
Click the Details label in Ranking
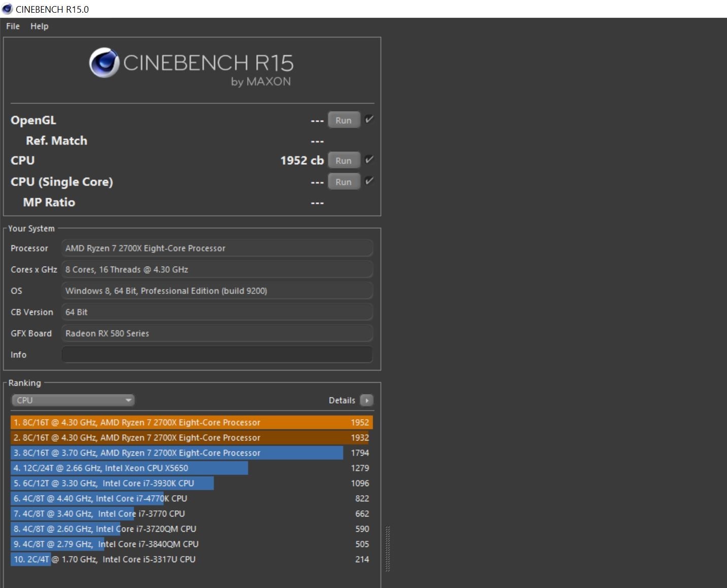coord(342,400)
